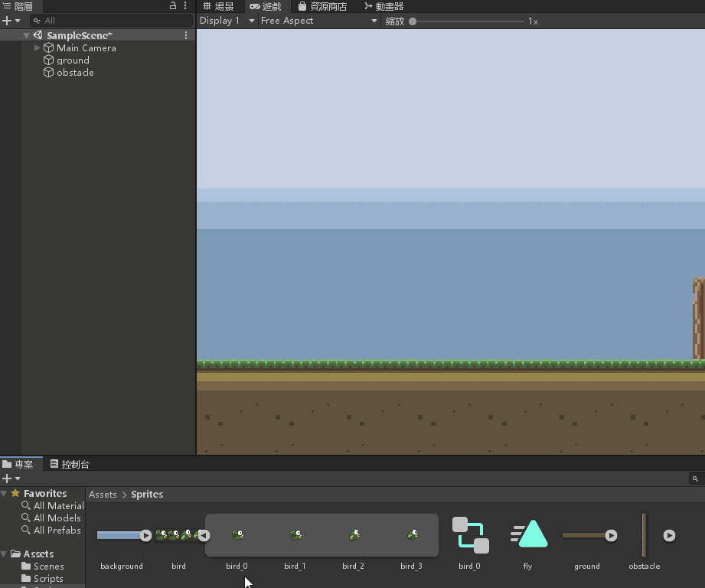Open the Free Aspect dropdown
Image resolution: width=705 pixels, height=588 pixels.
coord(318,21)
